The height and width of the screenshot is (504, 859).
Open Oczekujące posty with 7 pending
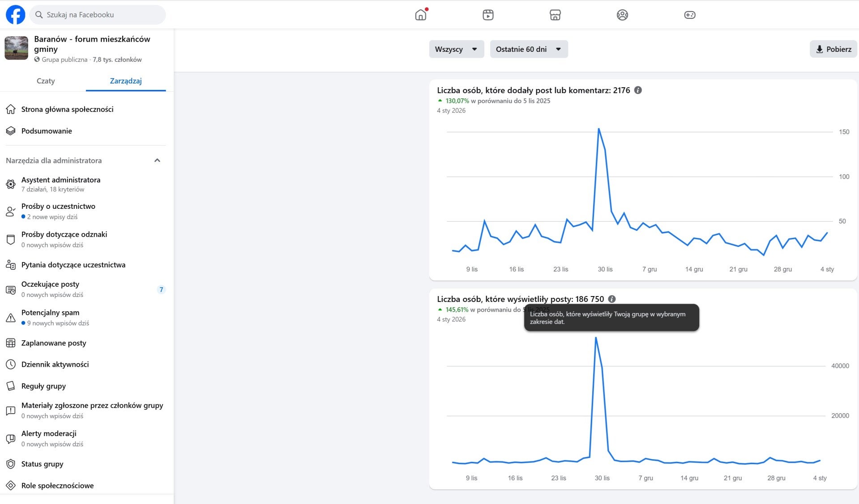(50, 289)
